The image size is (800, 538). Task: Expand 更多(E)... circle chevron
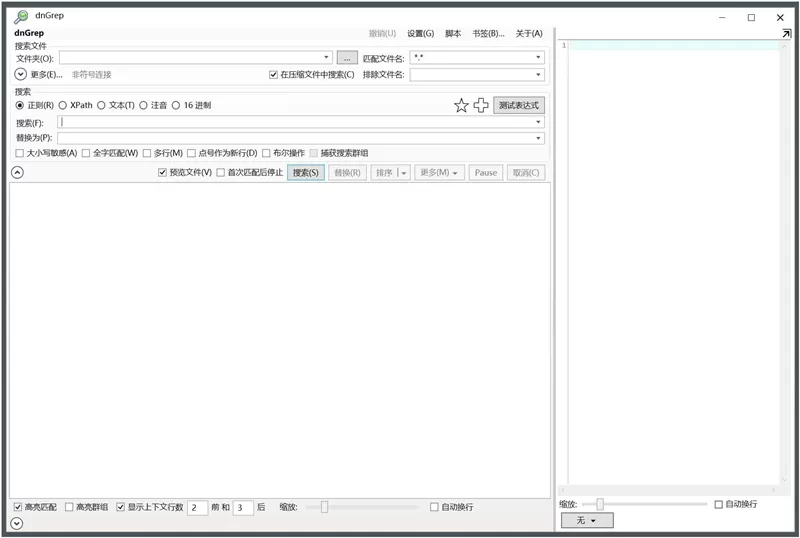coord(20,75)
